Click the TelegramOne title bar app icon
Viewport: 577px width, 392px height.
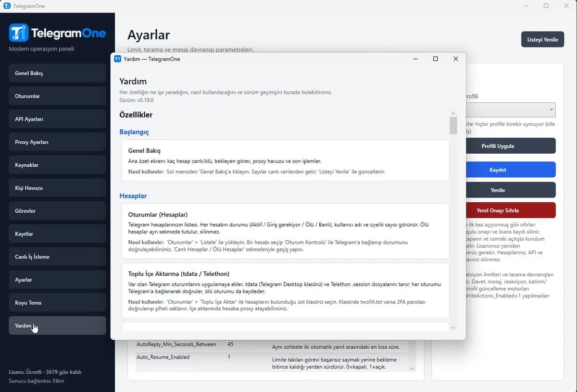pos(7,6)
